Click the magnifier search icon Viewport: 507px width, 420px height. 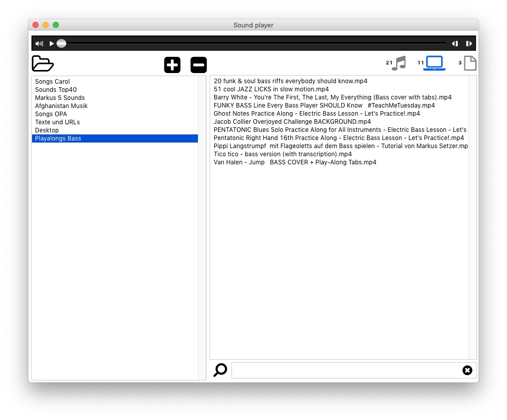[x=220, y=370]
